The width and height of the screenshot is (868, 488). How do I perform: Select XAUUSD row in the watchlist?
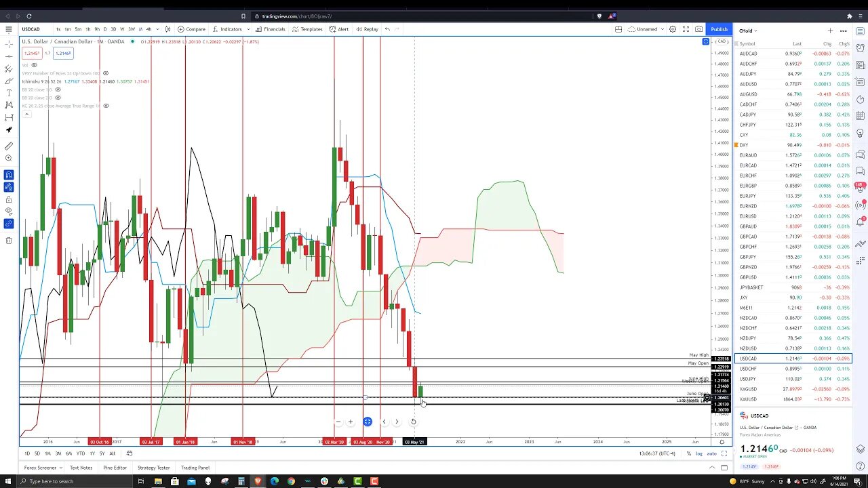[x=793, y=399]
